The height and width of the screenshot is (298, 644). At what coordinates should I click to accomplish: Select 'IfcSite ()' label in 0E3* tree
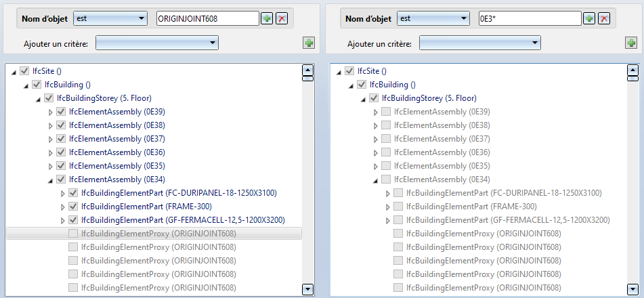pos(372,71)
